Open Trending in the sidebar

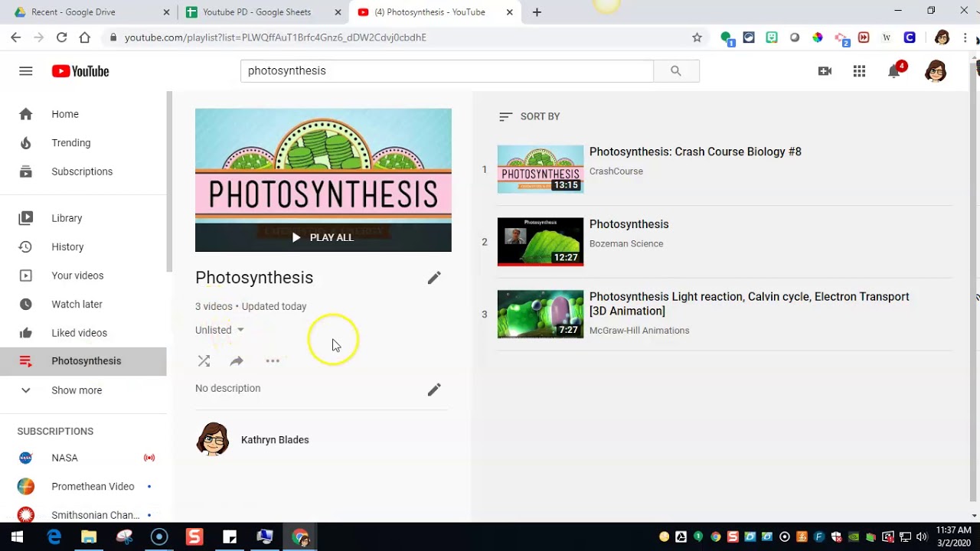click(83, 143)
